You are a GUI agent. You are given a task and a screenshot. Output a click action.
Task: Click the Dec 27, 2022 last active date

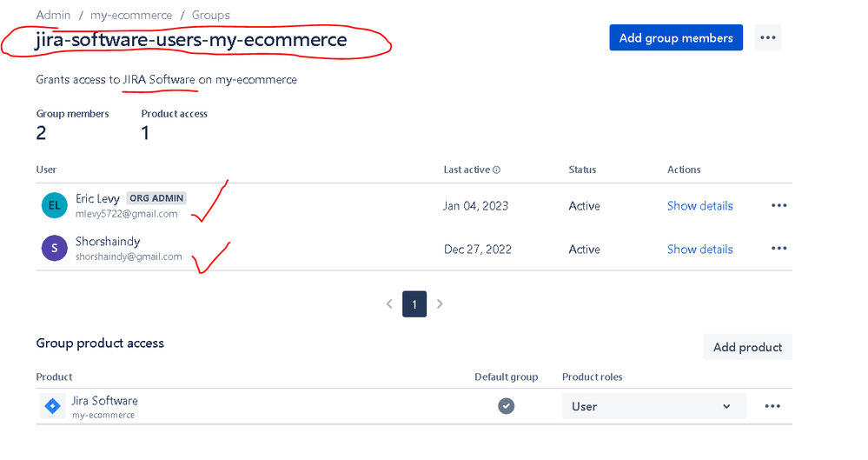477,250
